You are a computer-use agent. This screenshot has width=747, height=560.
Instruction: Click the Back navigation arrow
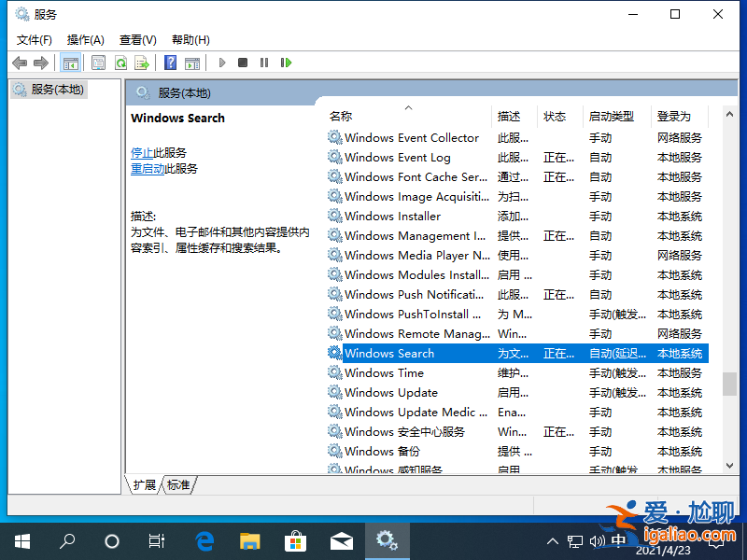coord(20,63)
